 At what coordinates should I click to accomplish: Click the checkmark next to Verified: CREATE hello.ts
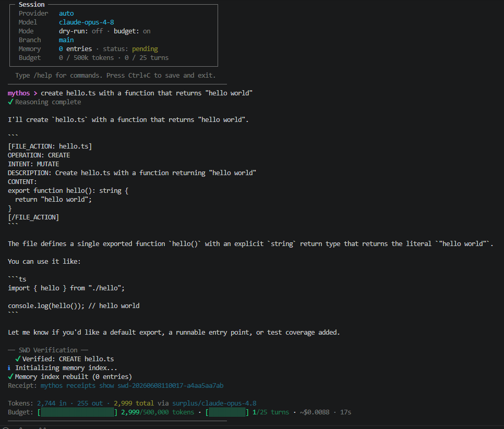tap(18, 359)
